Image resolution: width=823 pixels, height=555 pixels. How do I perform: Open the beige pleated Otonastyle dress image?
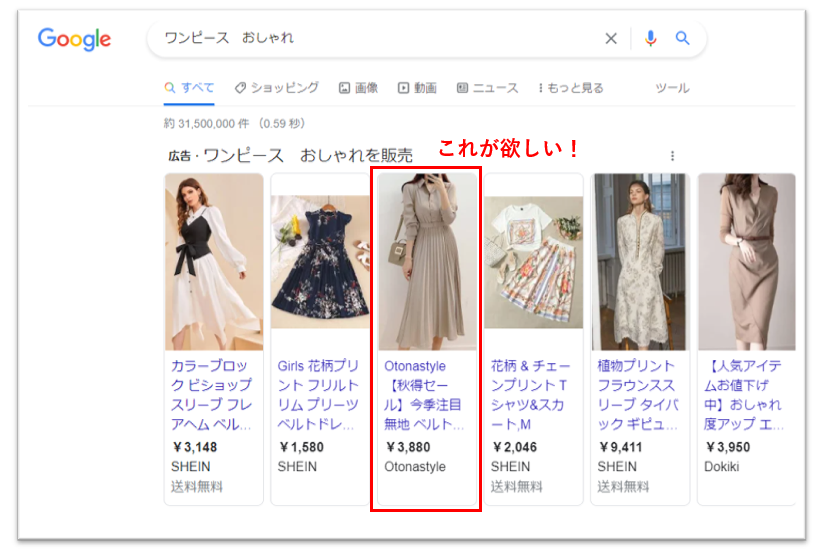point(427,262)
